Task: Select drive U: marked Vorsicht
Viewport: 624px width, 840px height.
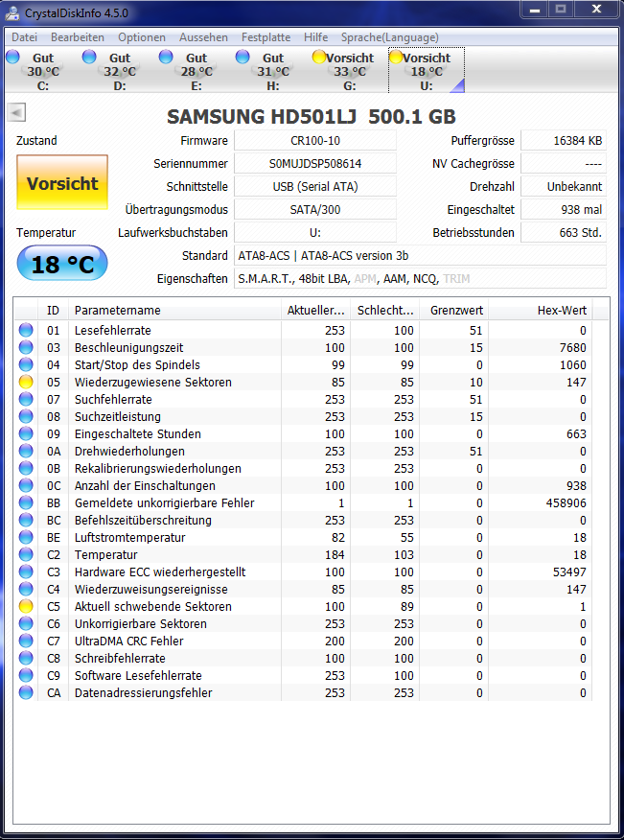Action: click(427, 71)
